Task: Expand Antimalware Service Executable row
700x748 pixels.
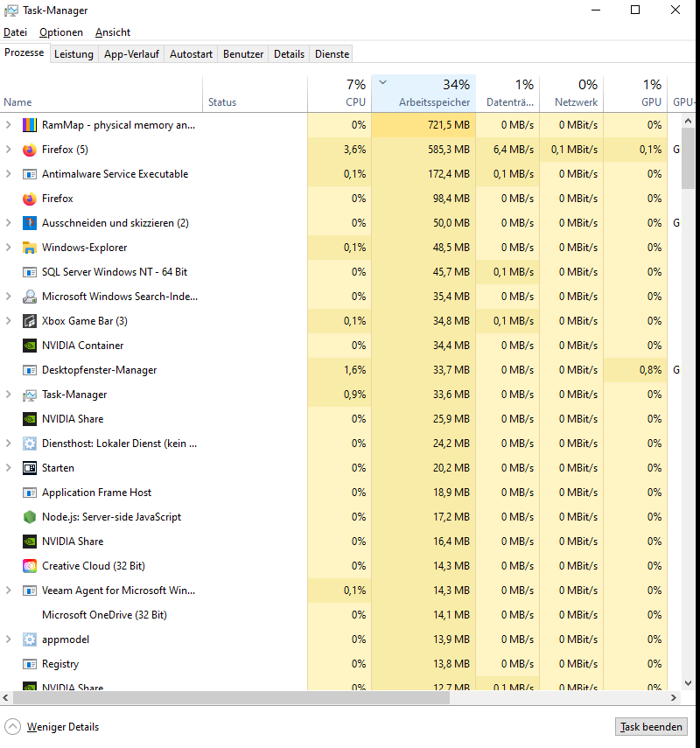Action: click(x=8, y=174)
